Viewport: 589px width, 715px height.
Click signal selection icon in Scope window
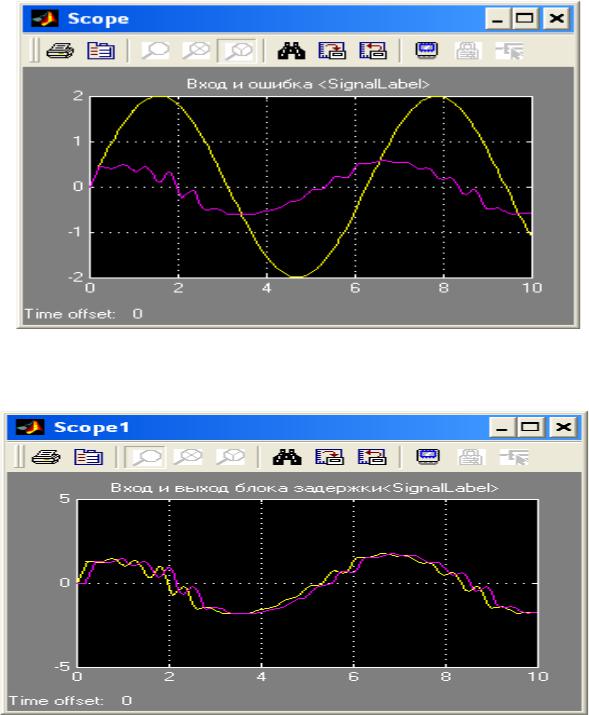pyautogui.click(x=509, y=51)
